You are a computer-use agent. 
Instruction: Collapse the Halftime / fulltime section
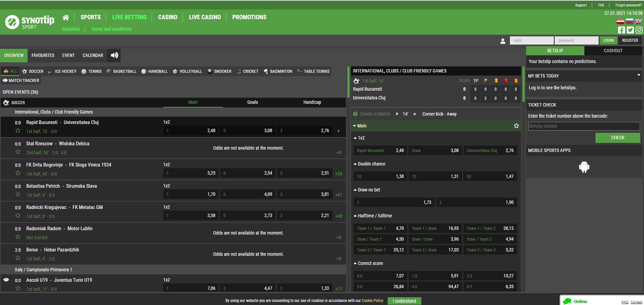(355, 216)
